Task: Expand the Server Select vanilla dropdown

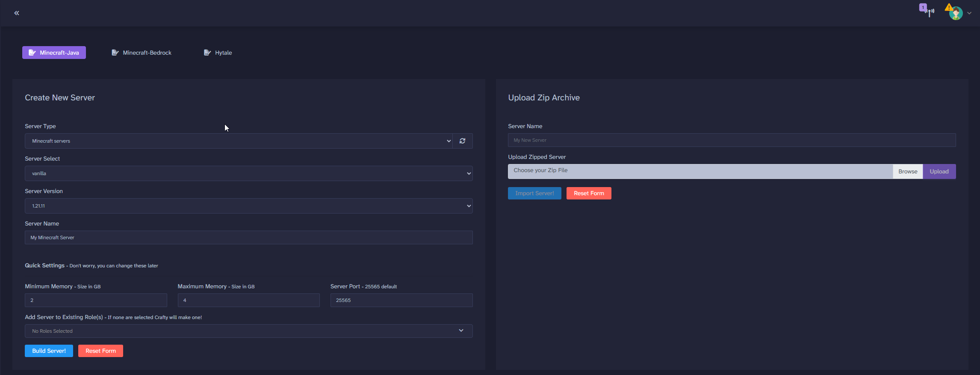Action: [x=248, y=173]
